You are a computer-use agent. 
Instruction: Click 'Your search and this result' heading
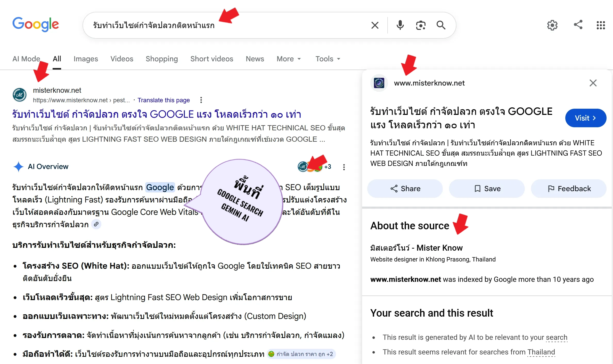click(x=432, y=313)
